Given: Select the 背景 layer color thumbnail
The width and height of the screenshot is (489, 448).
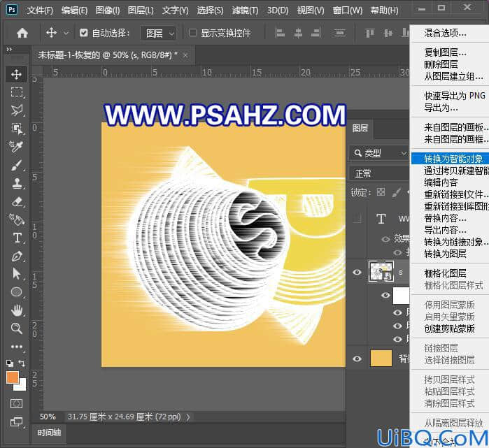Looking at the screenshot, I should 381,358.
